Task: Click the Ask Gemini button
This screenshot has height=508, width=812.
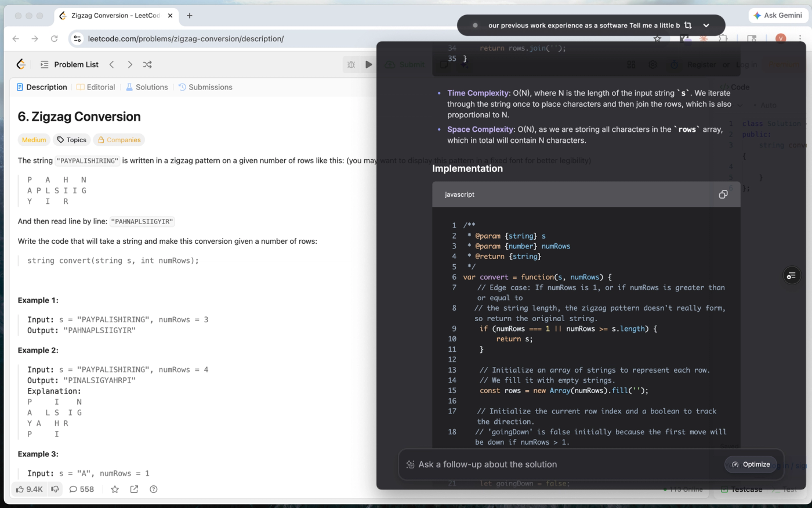Action: pos(777,16)
